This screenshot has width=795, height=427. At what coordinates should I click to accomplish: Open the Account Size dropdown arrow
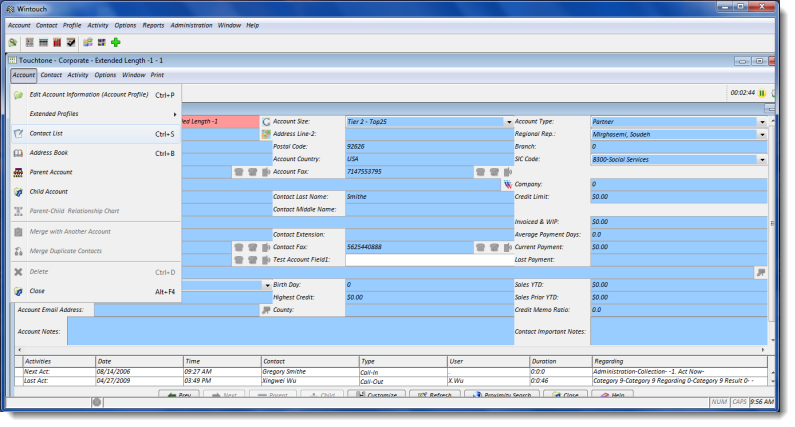coord(509,122)
